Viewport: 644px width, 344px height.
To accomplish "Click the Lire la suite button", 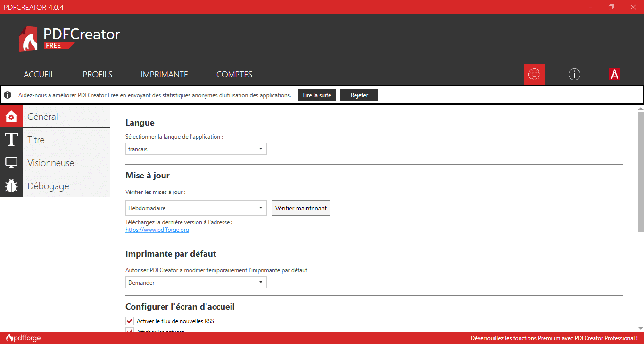I will [317, 95].
